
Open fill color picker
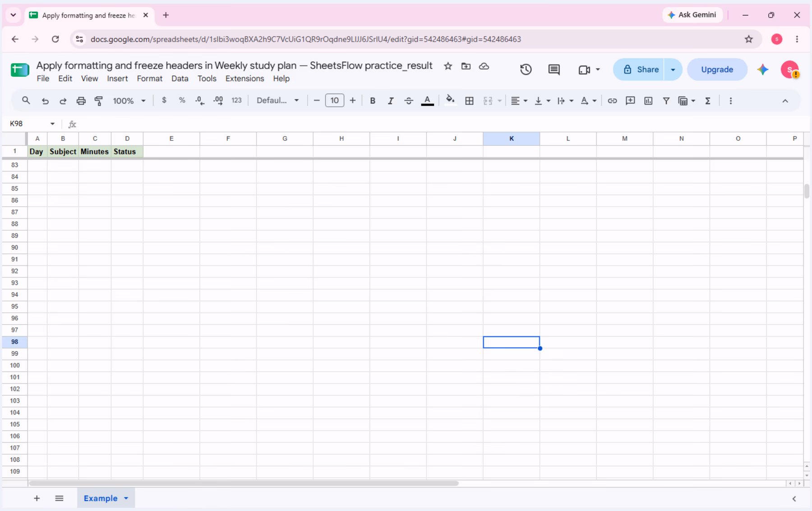[x=450, y=101]
